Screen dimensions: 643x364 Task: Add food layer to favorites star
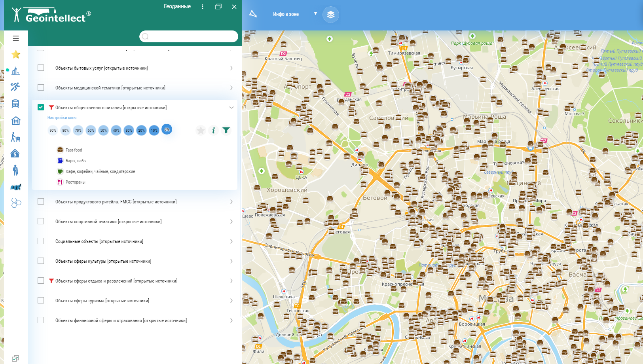[x=201, y=130]
